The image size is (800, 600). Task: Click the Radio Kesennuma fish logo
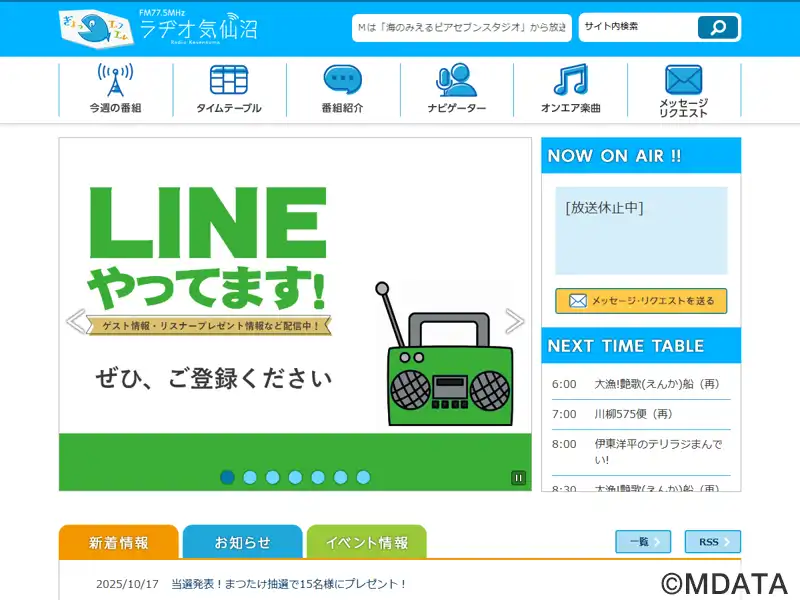point(96,29)
